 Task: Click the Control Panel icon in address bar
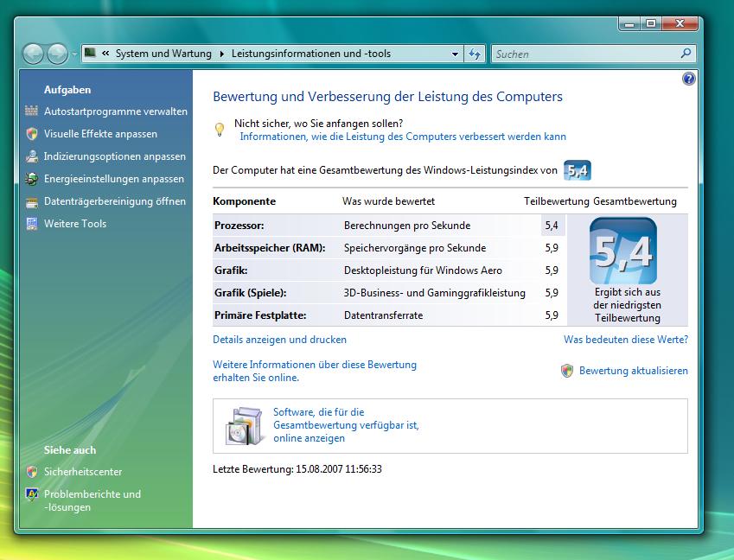click(91, 53)
